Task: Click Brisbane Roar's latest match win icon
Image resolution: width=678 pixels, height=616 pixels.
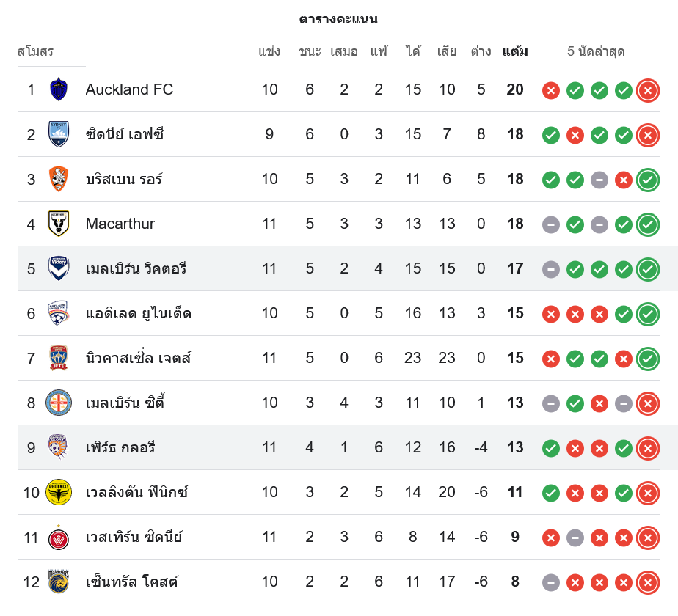Action: pos(647,180)
